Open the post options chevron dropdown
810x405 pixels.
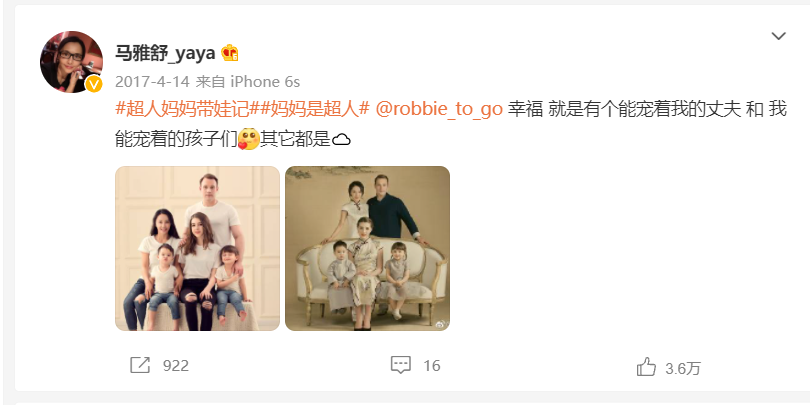pos(778,36)
